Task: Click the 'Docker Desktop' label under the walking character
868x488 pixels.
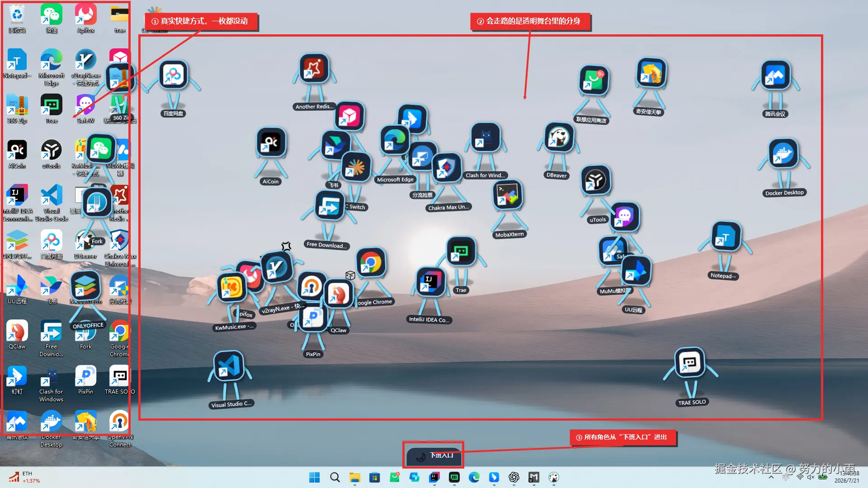Action: point(784,193)
